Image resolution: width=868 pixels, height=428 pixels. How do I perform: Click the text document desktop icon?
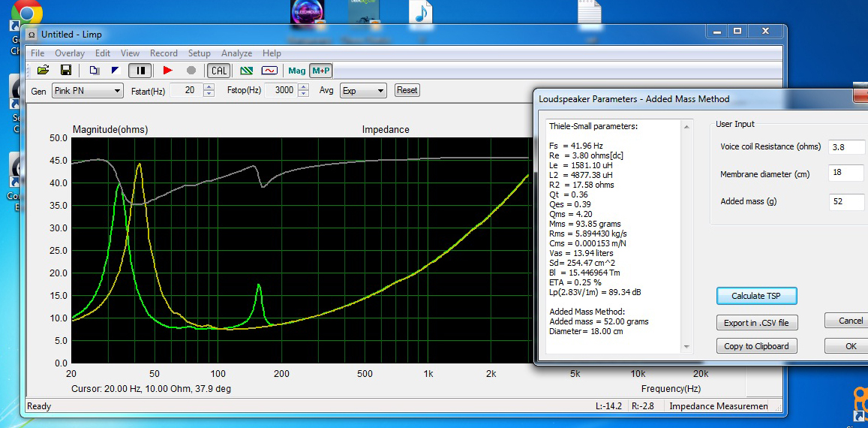coord(589,12)
